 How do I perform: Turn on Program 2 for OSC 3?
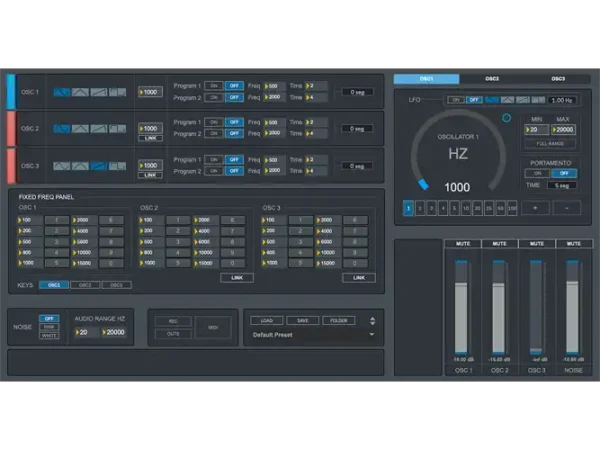click(214, 171)
